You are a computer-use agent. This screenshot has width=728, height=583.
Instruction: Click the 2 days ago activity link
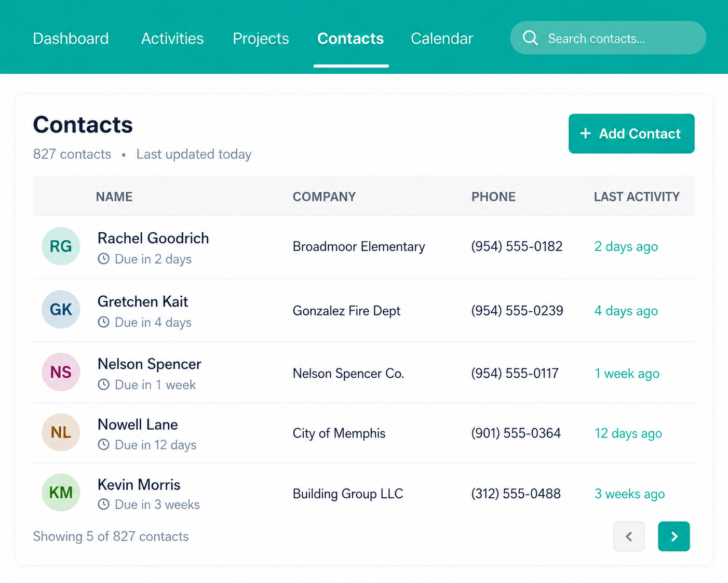626,246
